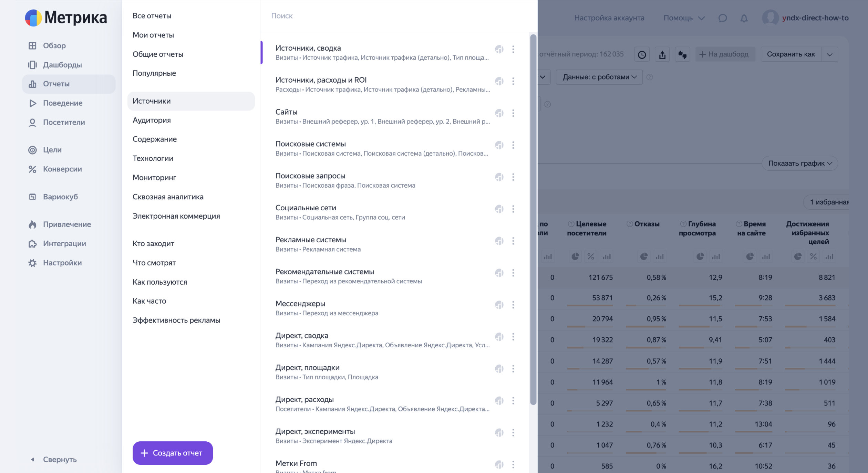Open notifications bell icon
This screenshot has height=473, width=868.
click(x=744, y=18)
